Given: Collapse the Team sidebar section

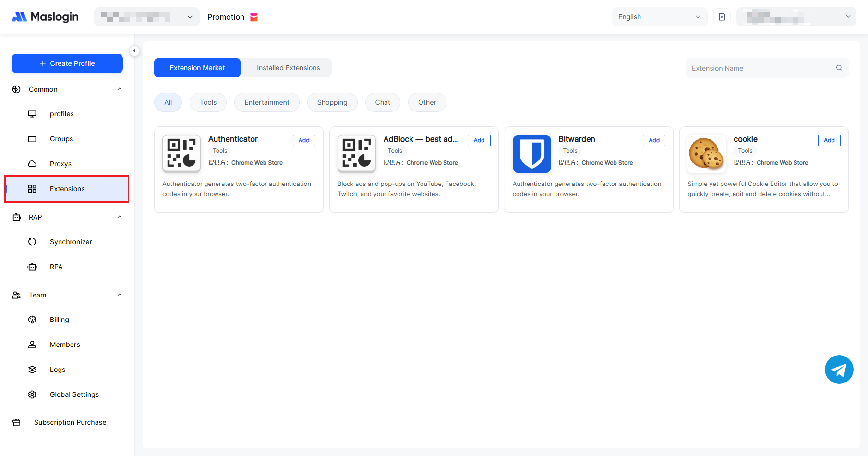Looking at the screenshot, I should [x=120, y=295].
